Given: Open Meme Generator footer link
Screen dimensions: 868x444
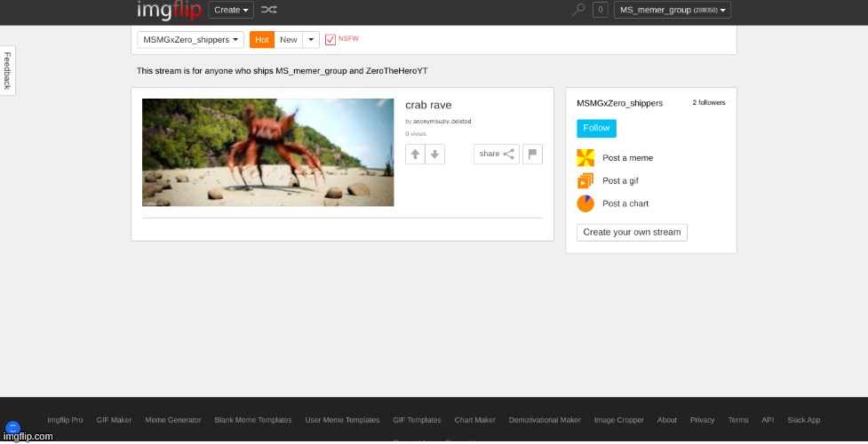Looking at the screenshot, I should (173, 420).
